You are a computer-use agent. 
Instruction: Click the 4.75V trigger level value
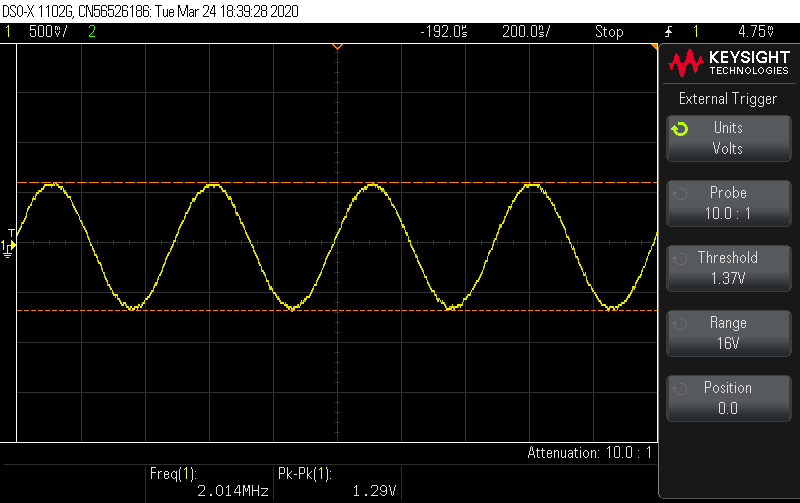[x=756, y=32]
